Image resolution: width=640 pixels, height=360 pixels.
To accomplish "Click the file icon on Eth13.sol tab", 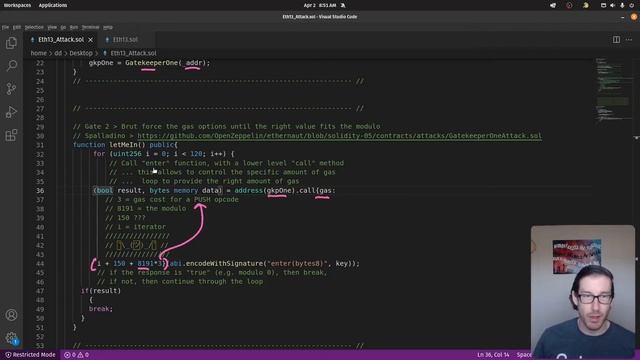I will point(107,40).
